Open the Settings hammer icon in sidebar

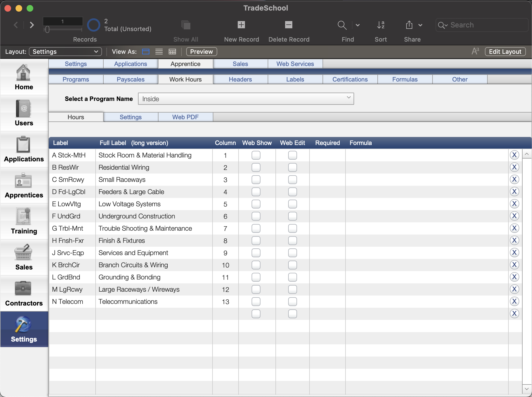[x=24, y=324]
